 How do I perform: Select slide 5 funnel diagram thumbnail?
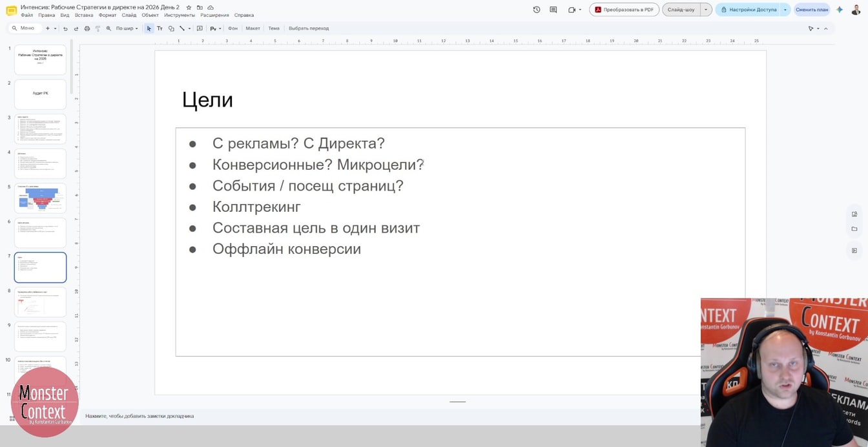click(40, 198)
